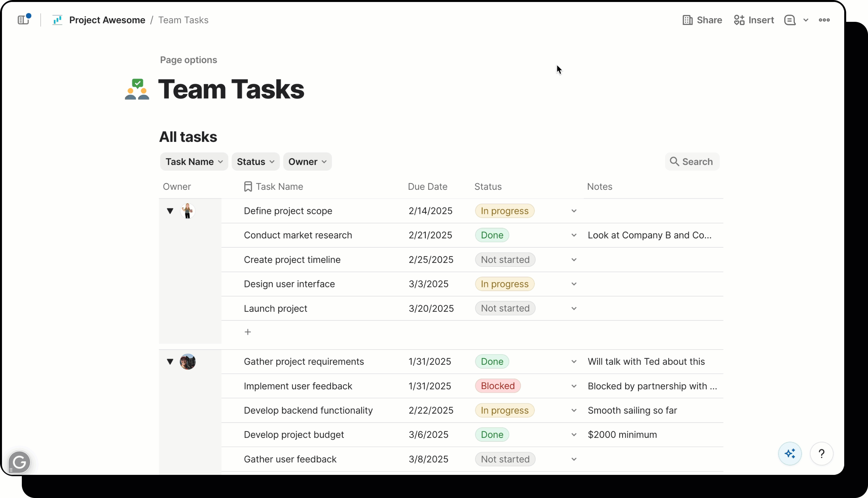Click the Project Awesome chart icon
The image size is (868, 498).
click(57, 20)
